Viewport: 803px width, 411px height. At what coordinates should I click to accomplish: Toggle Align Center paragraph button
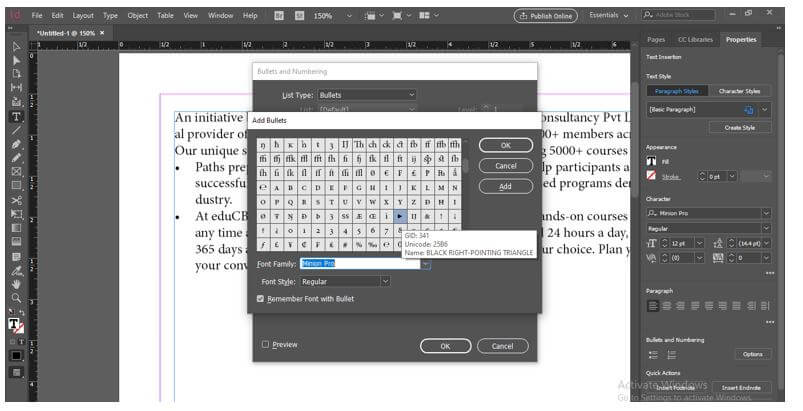click(x=667, y=306)
